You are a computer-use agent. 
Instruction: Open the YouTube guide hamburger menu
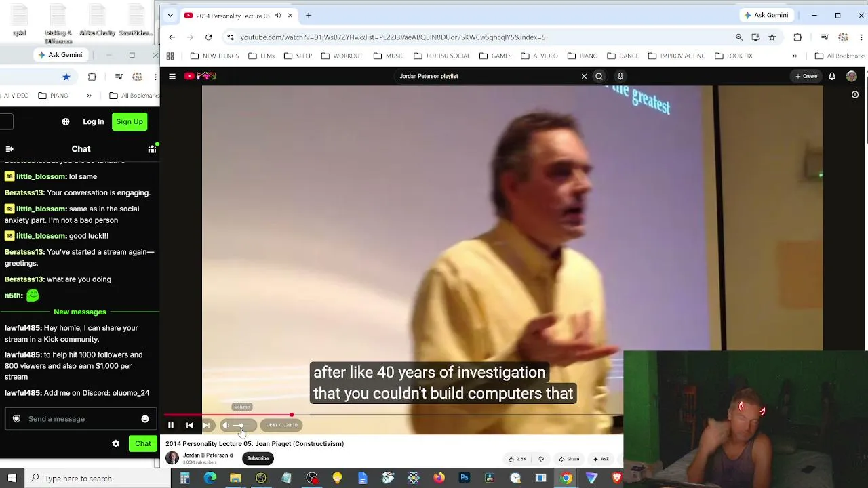click(x=172, y=76)
